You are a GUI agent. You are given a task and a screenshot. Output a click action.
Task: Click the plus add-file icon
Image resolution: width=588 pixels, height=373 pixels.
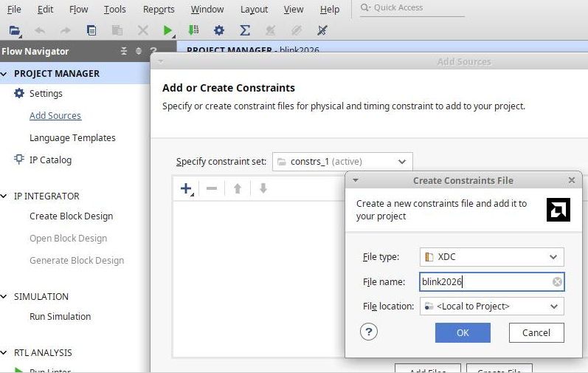(x=186, y=188)
